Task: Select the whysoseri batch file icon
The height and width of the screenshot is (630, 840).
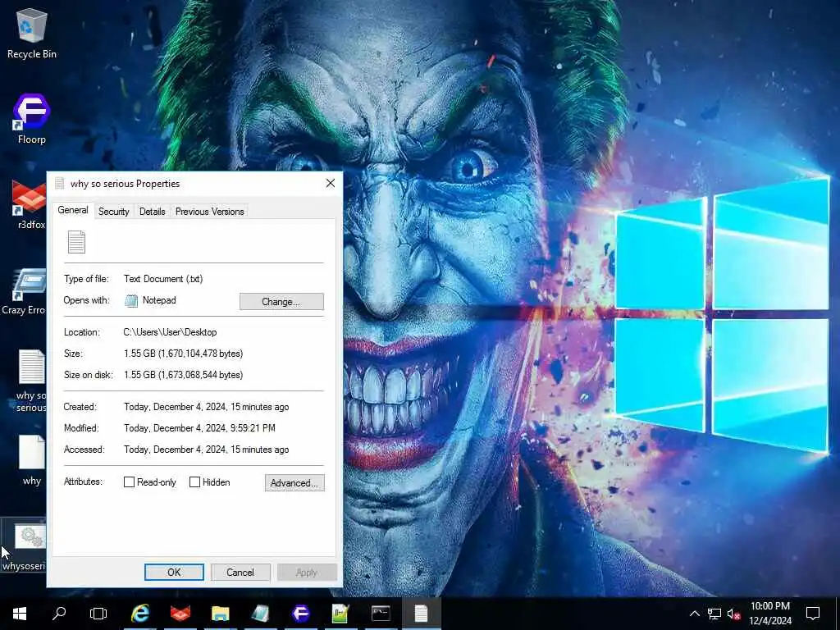Action: click(x=24, y=546)
